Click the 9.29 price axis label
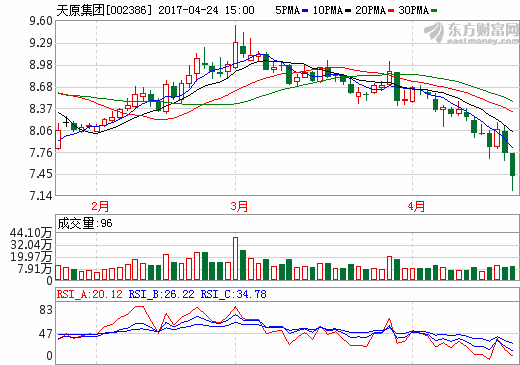This screenshot has width=520, height=365. click(41, 43)
